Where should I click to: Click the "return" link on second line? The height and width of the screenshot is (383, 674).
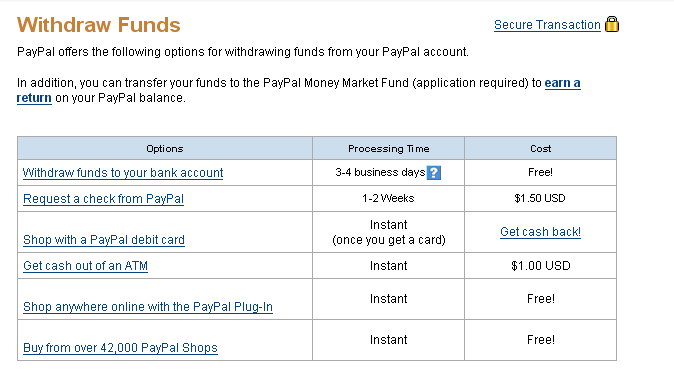point(34,98)
